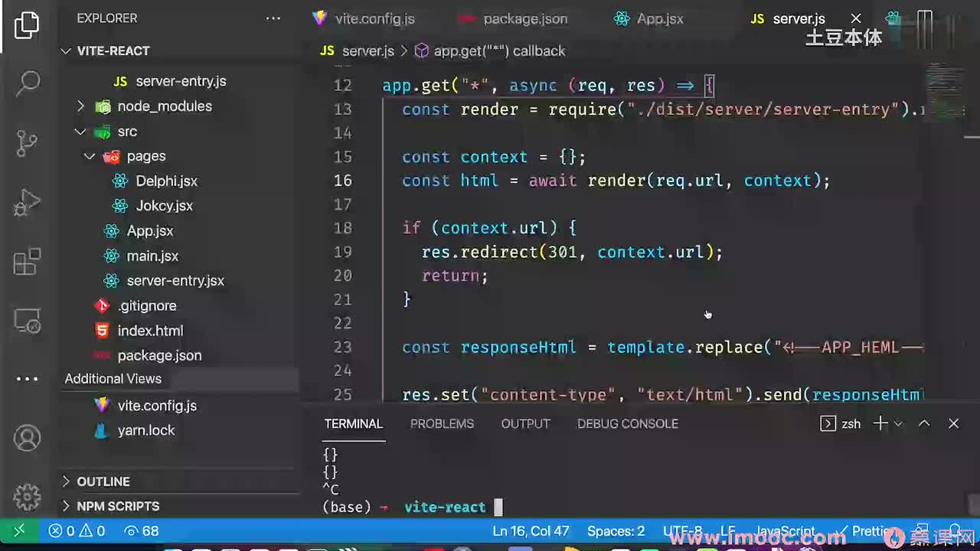980x551 pixels.
Task: Show additional views from activity bar ellipsis
Action: pyautogui.click(x=28, y=379)
